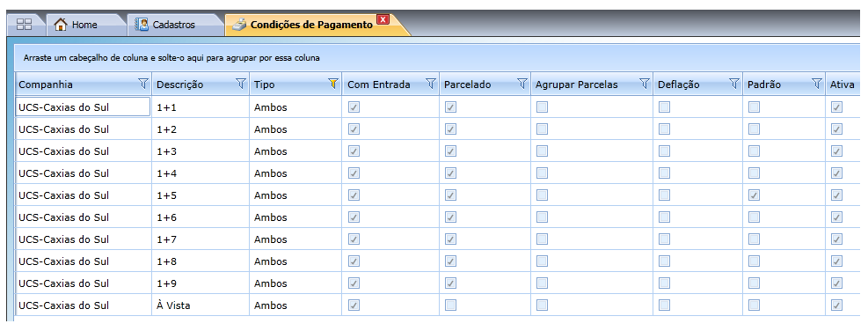Screen dimensions: 868x331
Task: Open the Agrupar Parcelas filter icon
Action: pyautogui.click(x=645, y=85)
